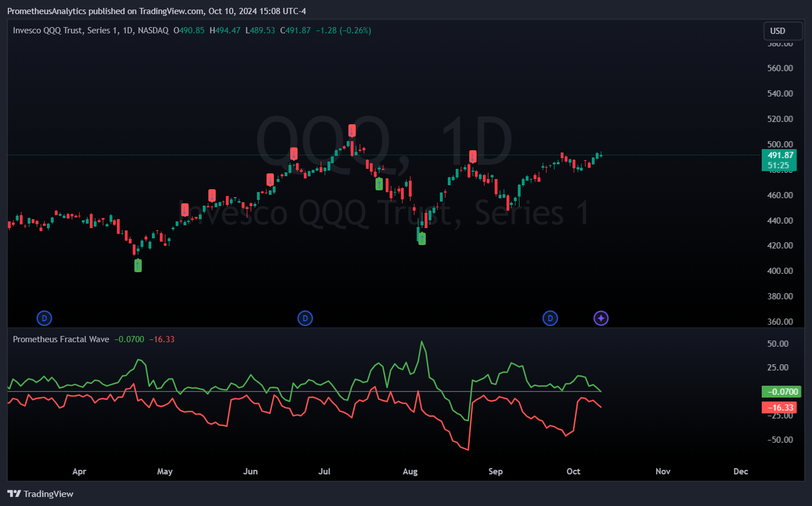
Task: Click the green -0.0700 value in indicator legend
Action: pos(129,339)
